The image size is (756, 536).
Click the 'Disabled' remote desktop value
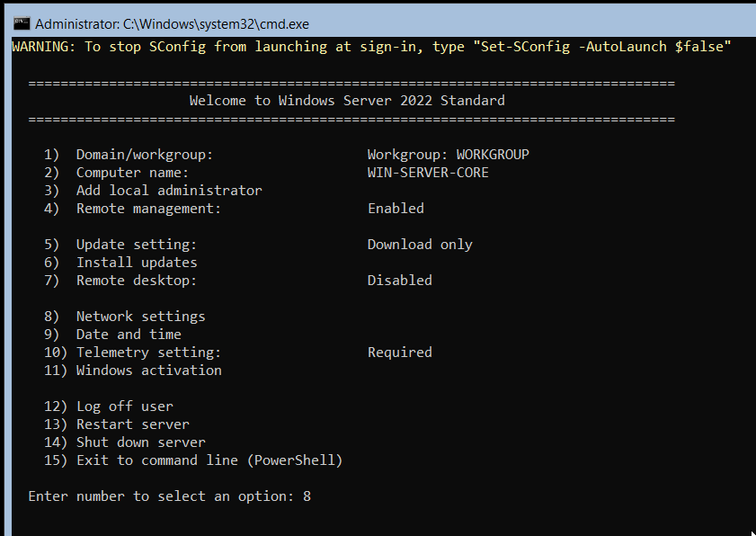400,281
